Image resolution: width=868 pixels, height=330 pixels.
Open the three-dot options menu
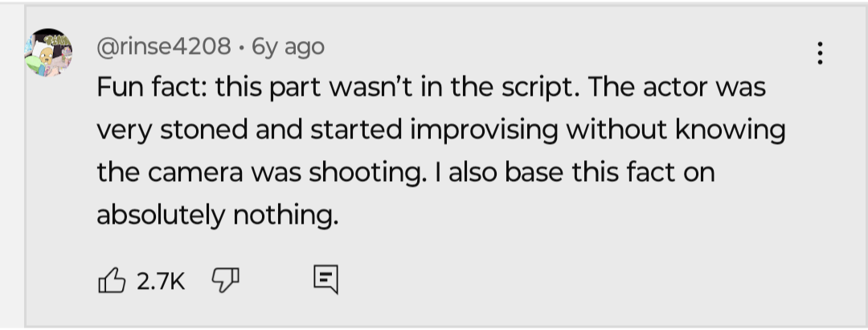pyautogui.click(x=819, y=54)
